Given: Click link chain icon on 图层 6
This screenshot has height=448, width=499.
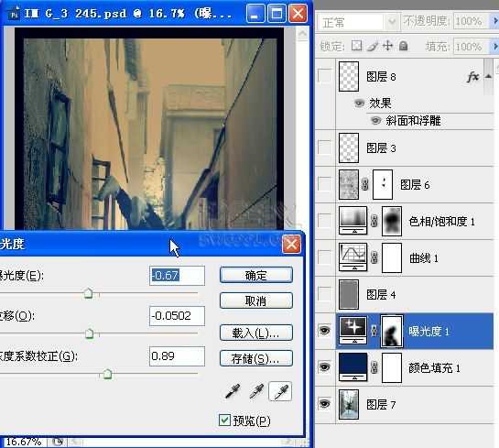Looking at the screenshot, I should pyautogui.click(x=365, y=184).
